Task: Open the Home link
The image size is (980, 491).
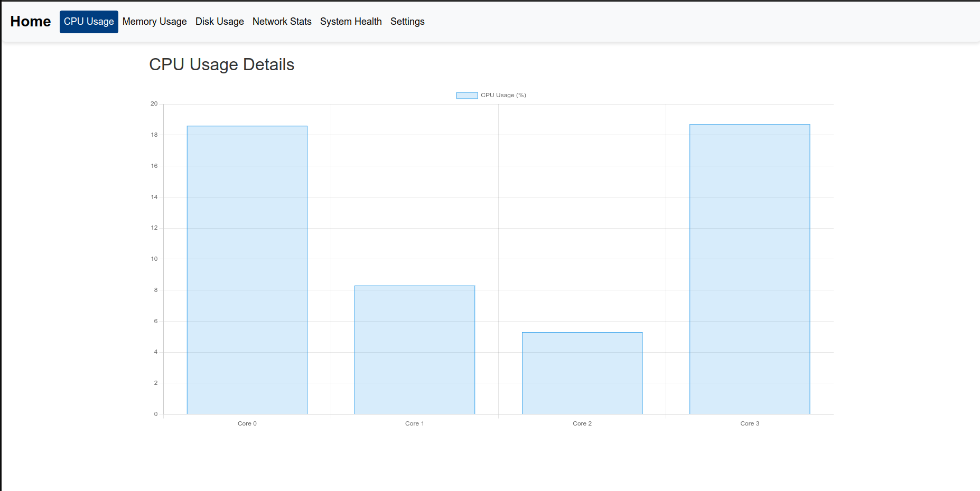Action: tap(31, 22)
